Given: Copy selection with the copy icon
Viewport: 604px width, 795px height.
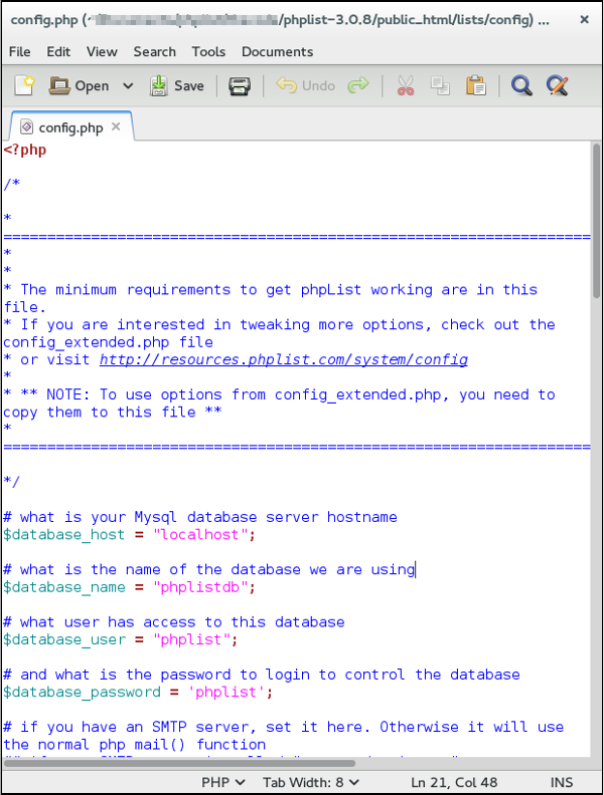Looking at the screenshot, I should pos(440,86).
